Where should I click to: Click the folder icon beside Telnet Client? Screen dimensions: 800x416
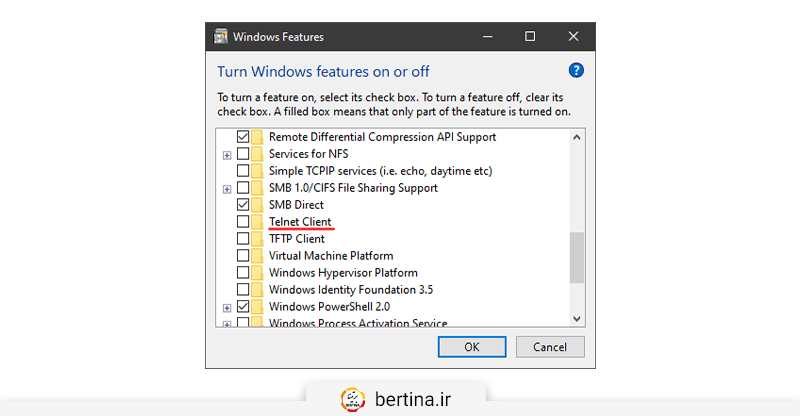click(x=258, y=222)
